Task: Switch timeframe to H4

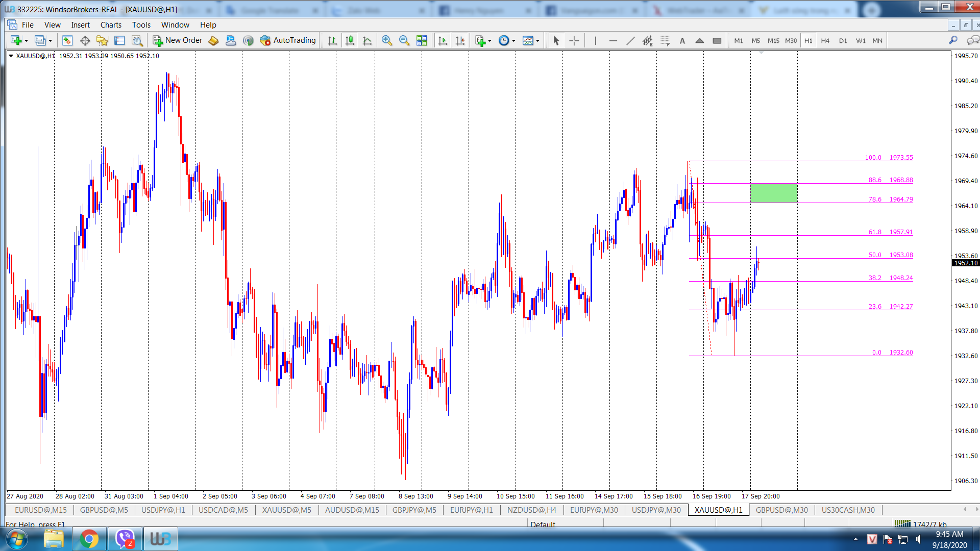Action: pyautogui.click(x=825, y=40)
